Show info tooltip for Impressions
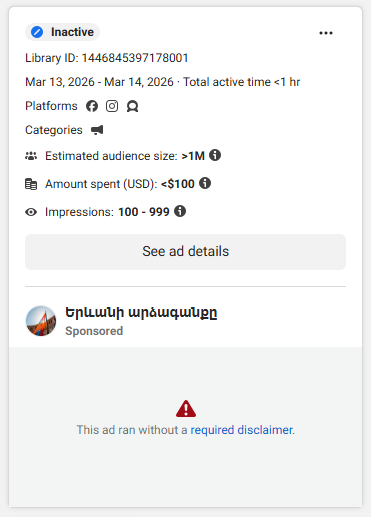Image resolution: width=371 pixels, height=517 pixels. 180,211
